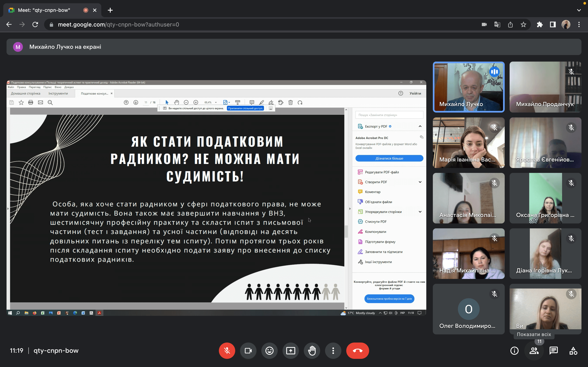Viewport: 588px width, 367px height.
Task: Open meeting details info icon
Action: coord(514,350)
